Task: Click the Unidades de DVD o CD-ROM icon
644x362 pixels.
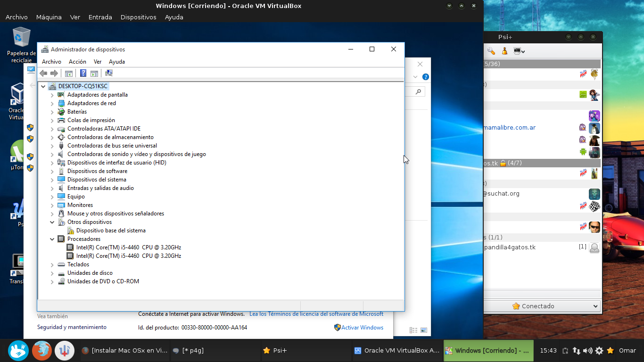Action: tap(61, 281)
